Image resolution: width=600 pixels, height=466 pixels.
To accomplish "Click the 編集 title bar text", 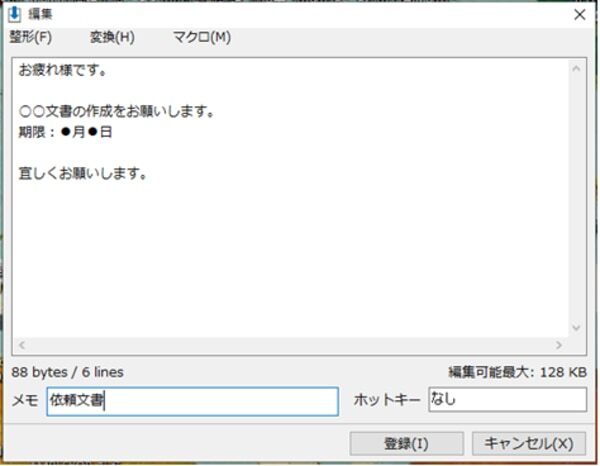I will point(42,14).
